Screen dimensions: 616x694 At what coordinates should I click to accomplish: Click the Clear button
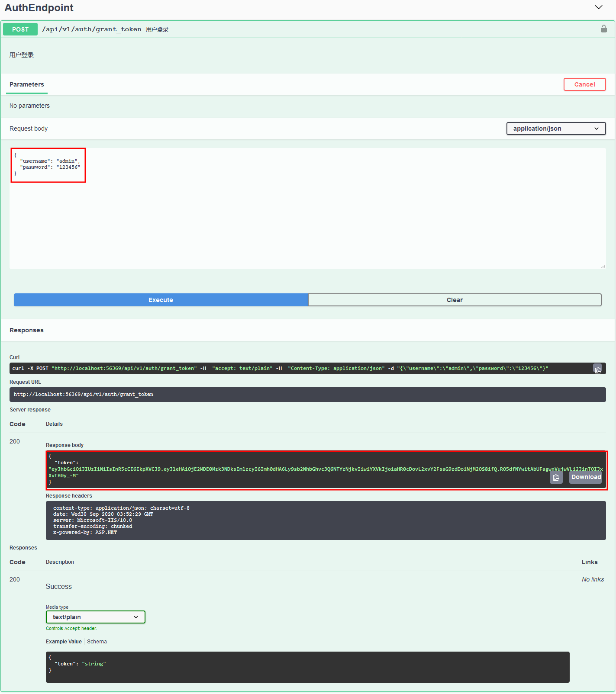(455, 300)
